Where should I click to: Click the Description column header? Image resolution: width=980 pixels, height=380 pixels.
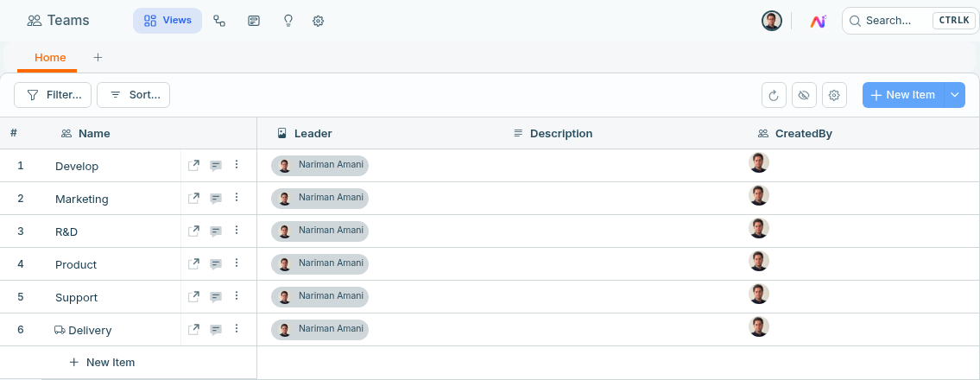(553, 133)
